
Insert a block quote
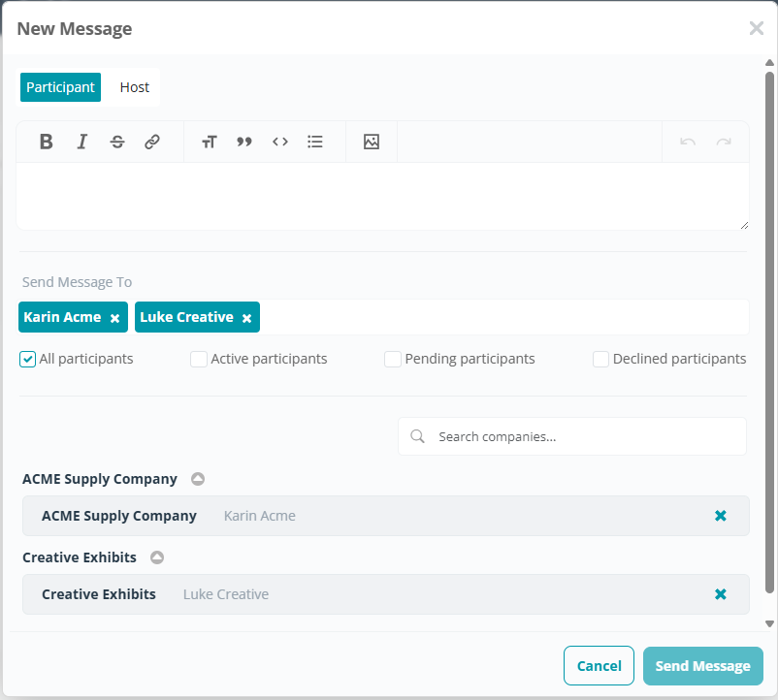click(x=244, y=142)
